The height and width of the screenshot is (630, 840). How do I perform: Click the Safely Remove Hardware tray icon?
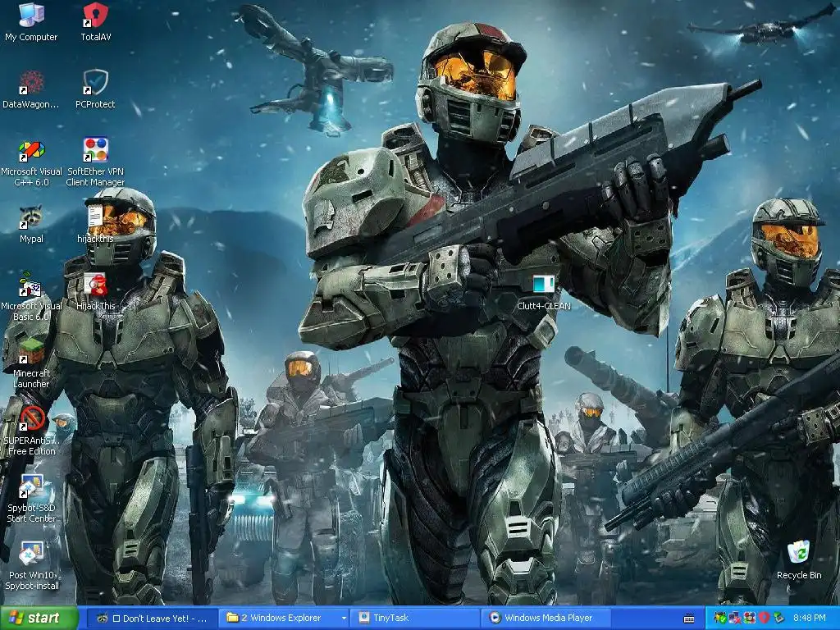tap(778, 619)
